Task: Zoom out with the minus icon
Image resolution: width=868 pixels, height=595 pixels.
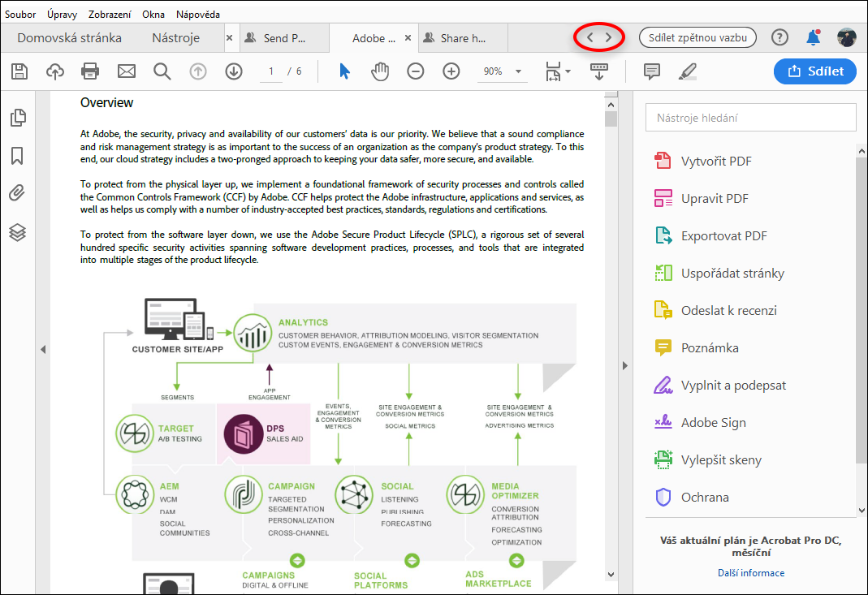Action: pyautogui.click(x=415, y=71)
